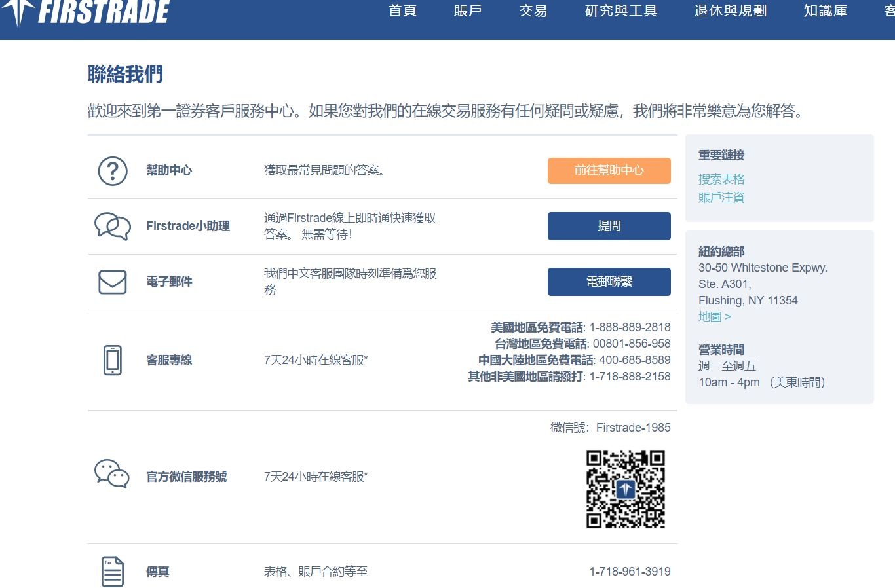Click the 聯絡我們 page heading

pos(125,75)
